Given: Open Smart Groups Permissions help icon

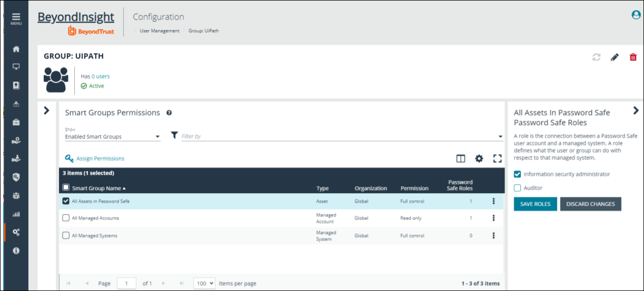Looking at the screenshot, I should pos(169,113).
